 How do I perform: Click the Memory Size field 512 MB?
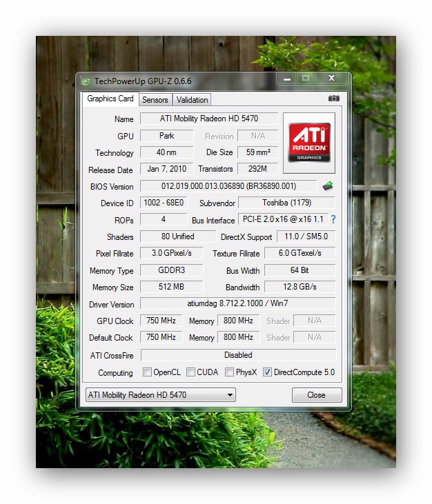pyautogui.click(x=172, y=287)
